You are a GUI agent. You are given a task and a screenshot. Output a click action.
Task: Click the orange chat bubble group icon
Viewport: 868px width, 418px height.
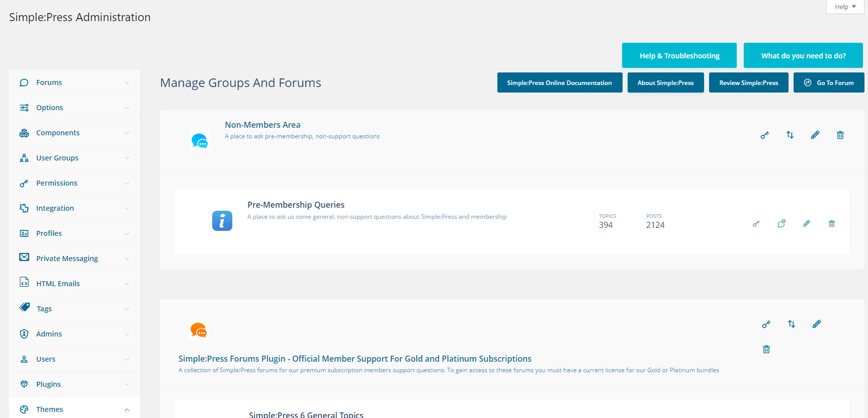point(199,330)
